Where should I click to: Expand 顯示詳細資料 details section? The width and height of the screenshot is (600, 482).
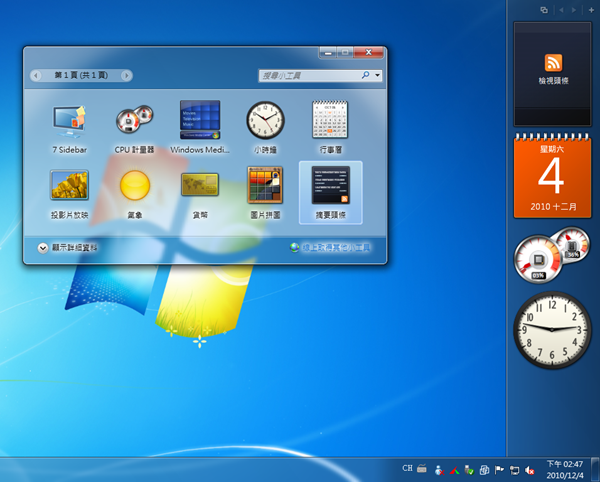43,247
